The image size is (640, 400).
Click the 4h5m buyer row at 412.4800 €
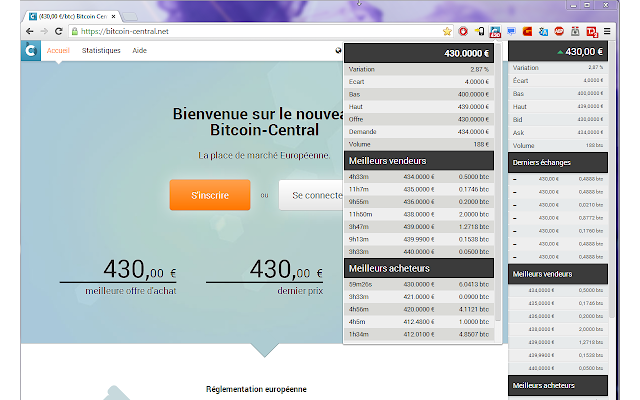pyautogui.click(x=419, y=322)
